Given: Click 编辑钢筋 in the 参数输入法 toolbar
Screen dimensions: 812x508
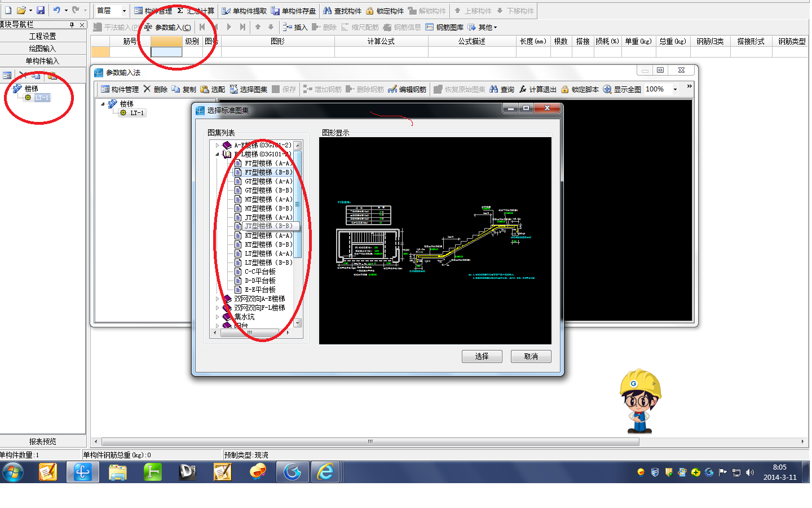Looking at the screenshot, I should [407, 89].
